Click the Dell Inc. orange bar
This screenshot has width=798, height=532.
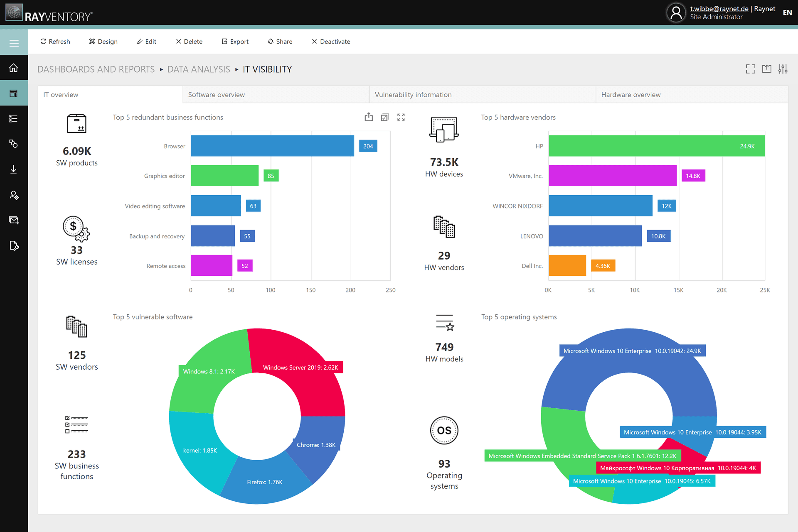click(x=567, y=265)
